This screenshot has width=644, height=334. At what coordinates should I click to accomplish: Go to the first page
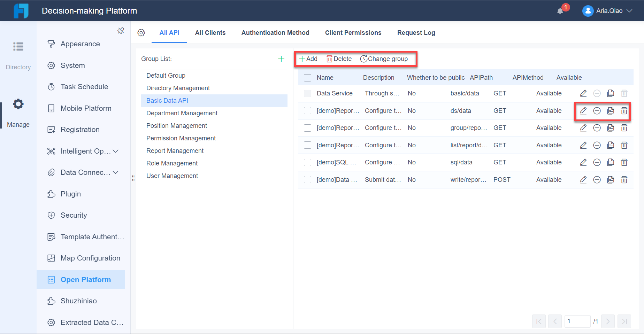point(539,321)
